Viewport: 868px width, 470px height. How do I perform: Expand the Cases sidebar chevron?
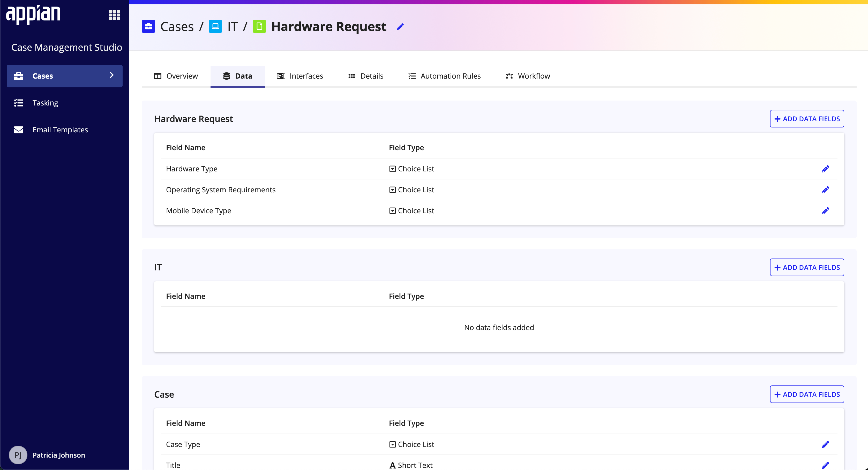click(111, 75)
